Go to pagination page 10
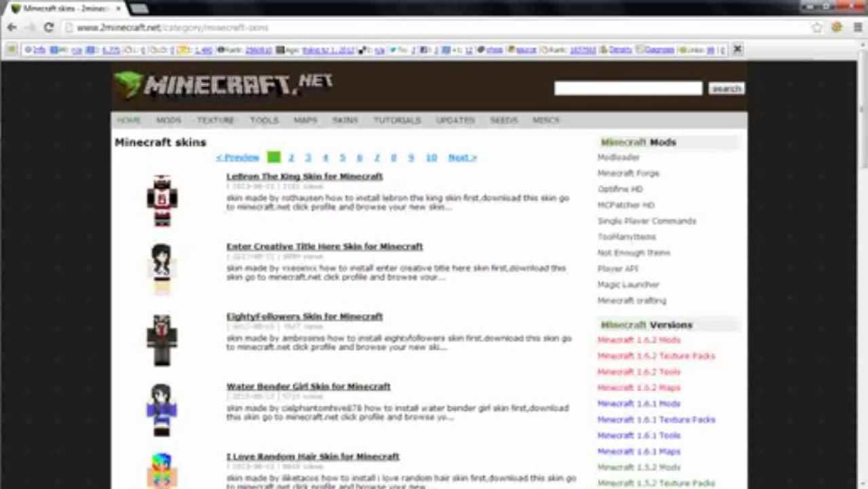 431,158
